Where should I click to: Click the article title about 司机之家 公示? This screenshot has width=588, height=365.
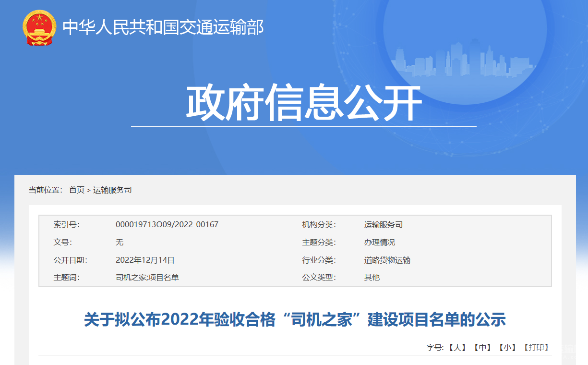point(295,319)
